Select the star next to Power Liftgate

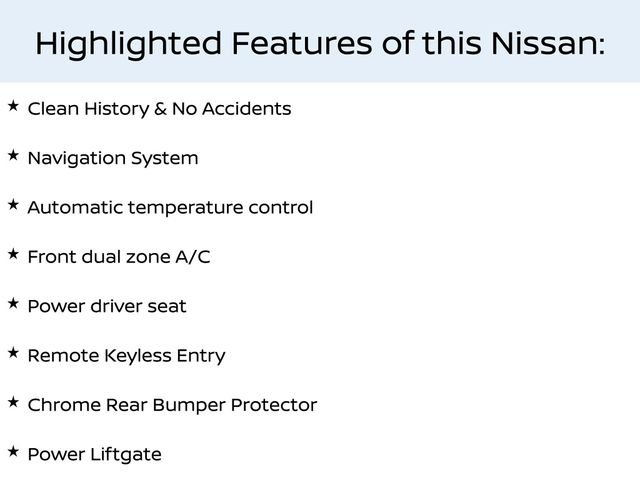[x=13, y=452]
